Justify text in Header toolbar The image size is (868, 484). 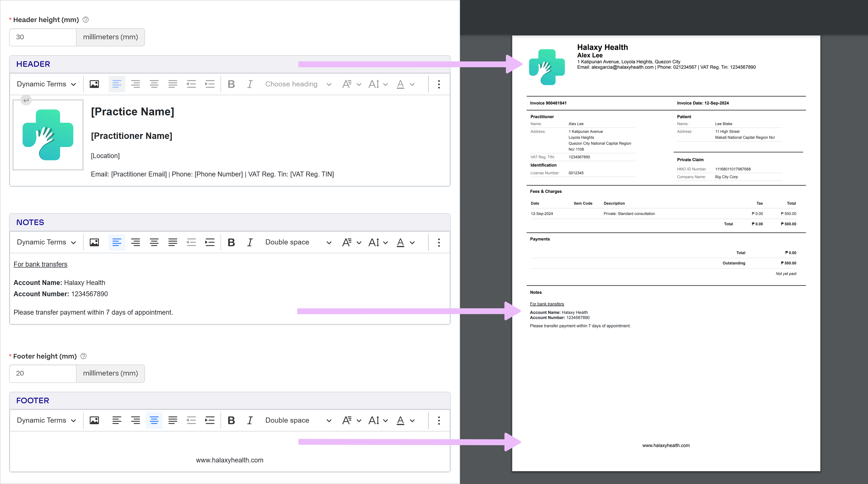click(172, 84)
